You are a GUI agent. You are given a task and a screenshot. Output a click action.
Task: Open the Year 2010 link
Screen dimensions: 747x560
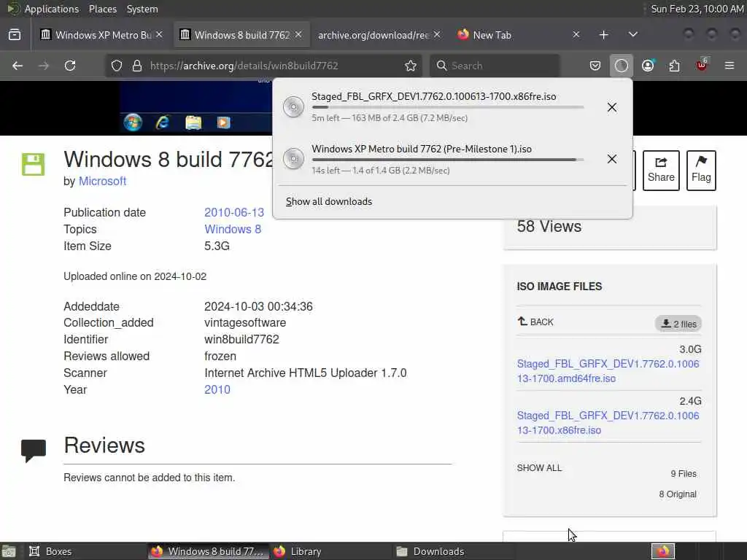tap(217, 389)
